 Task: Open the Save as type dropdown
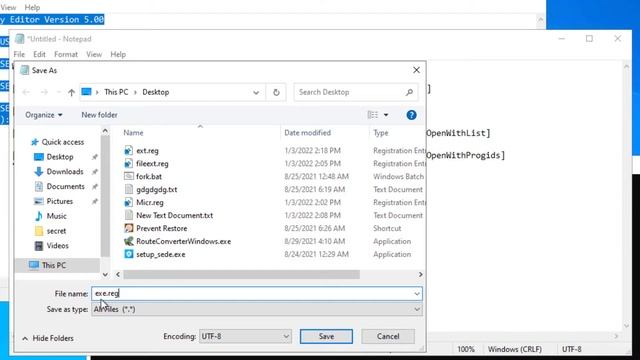coord(257,309)
